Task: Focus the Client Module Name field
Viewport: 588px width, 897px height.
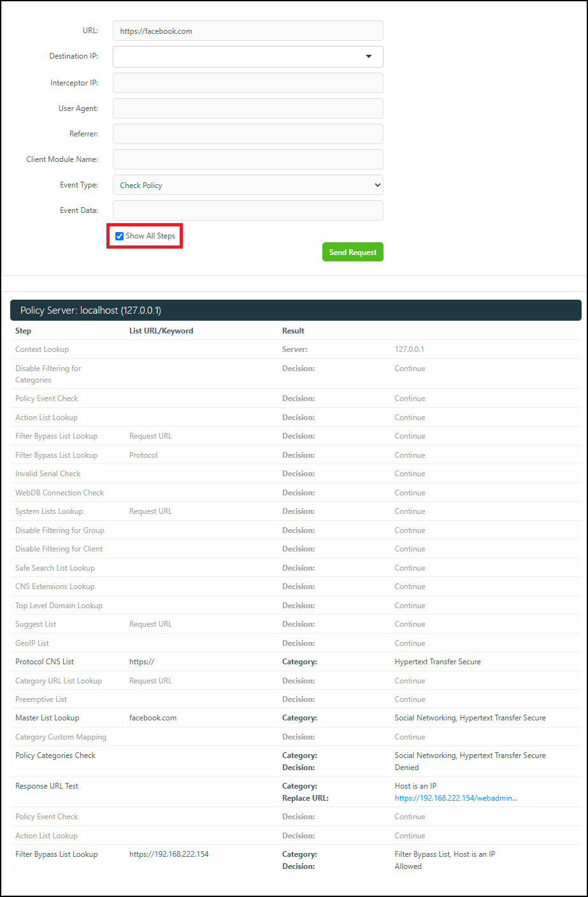Action: 248,159
